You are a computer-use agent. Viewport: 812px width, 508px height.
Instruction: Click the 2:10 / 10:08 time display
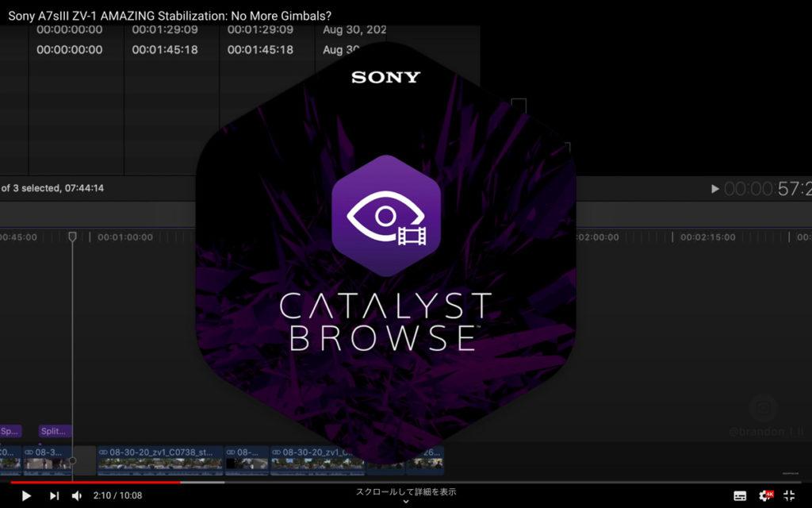pos(117,495)
